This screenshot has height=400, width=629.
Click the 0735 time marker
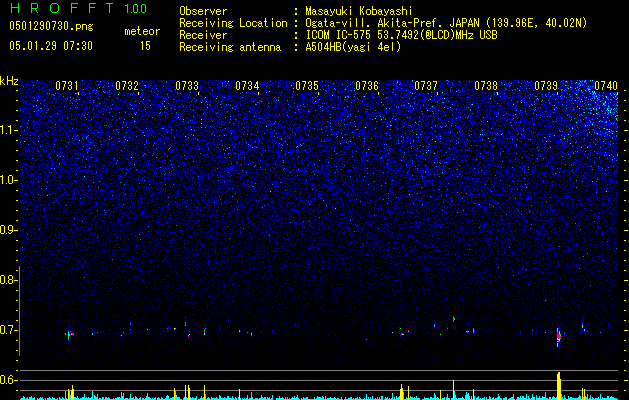coord(307,86)
